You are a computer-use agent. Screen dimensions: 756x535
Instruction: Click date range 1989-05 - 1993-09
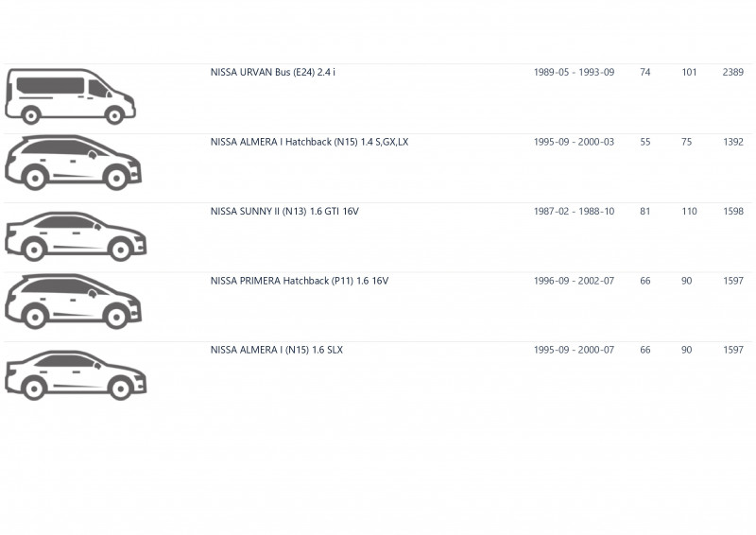click(x=574, y=73)
